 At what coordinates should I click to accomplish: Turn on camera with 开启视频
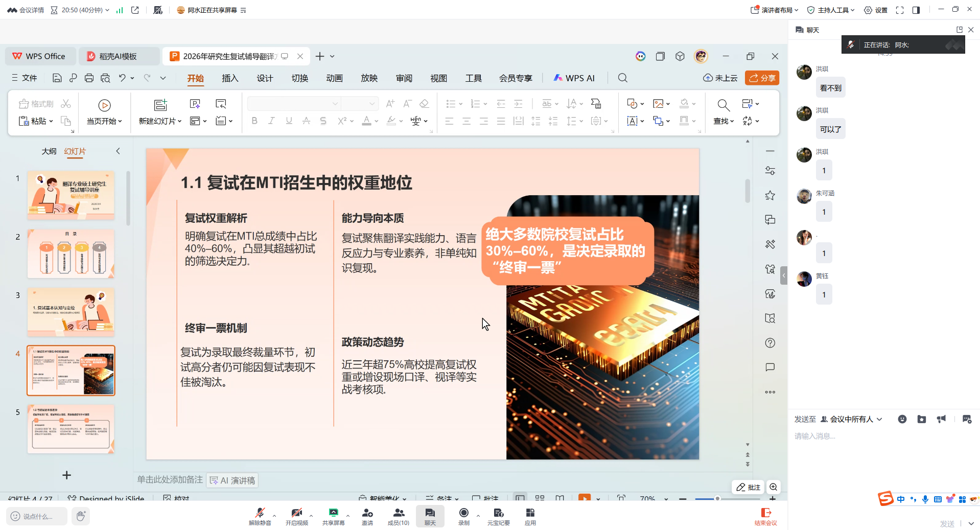[x=296, y=516]
